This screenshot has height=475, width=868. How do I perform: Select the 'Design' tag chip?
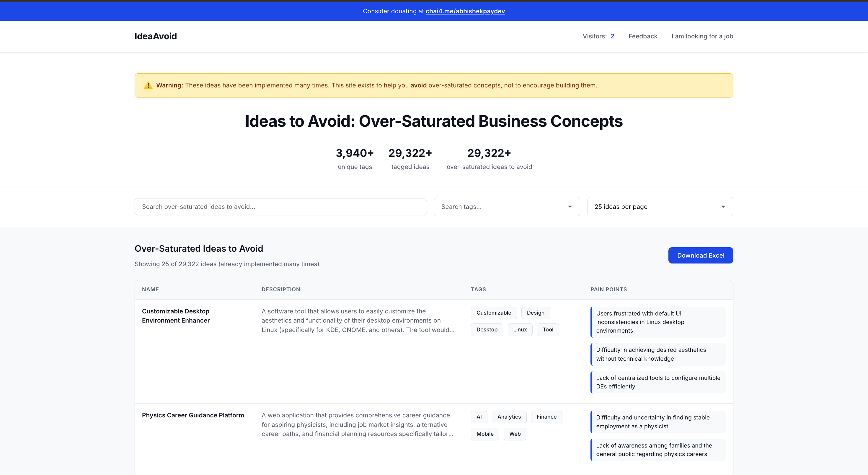pyautogui.click(x=536, y=313)
